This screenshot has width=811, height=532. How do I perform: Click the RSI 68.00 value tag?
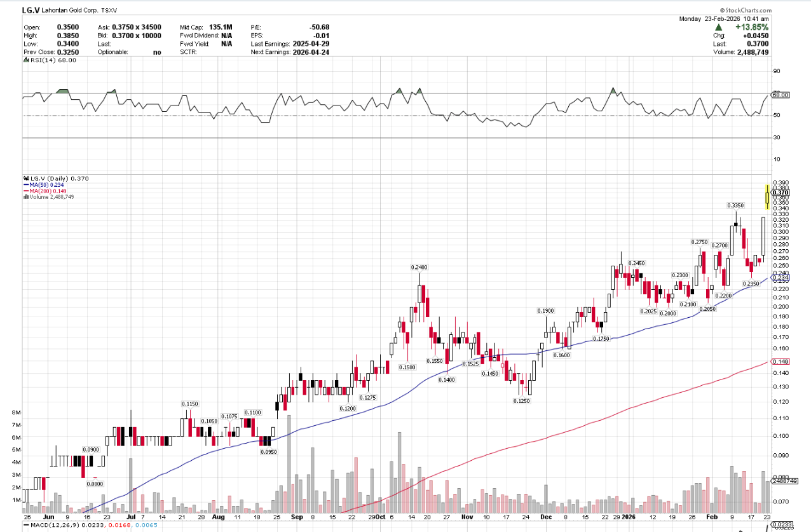click(x=780, y=95)
